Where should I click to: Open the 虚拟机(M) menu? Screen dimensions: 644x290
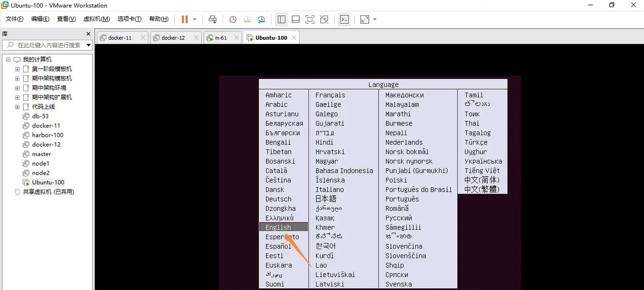click(97, 19)
